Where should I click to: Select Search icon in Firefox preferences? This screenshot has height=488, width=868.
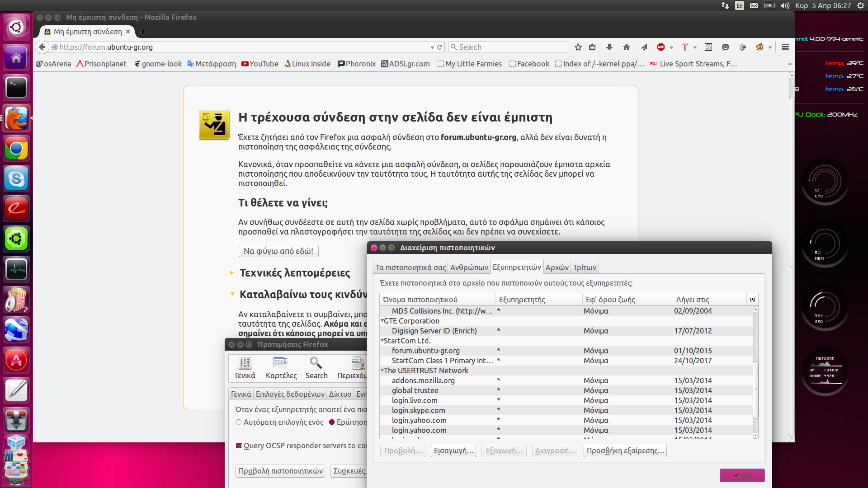click(316, 368)
